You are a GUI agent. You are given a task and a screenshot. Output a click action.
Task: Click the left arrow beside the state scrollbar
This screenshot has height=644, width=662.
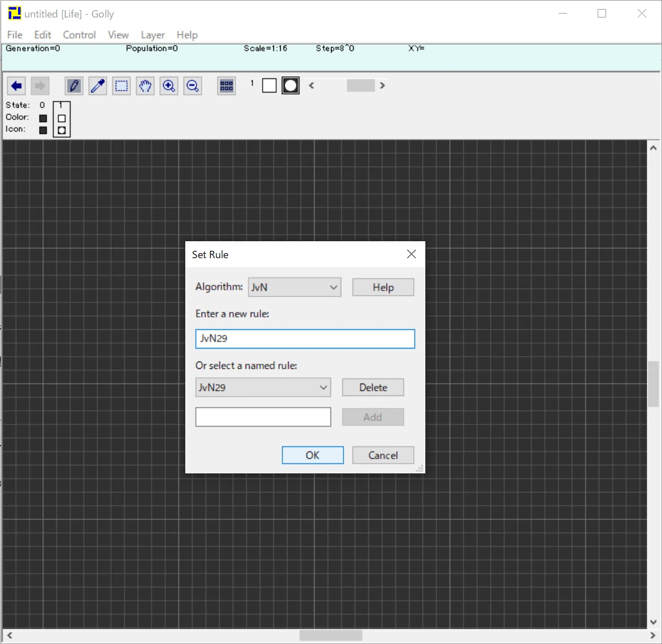point(312,85)
